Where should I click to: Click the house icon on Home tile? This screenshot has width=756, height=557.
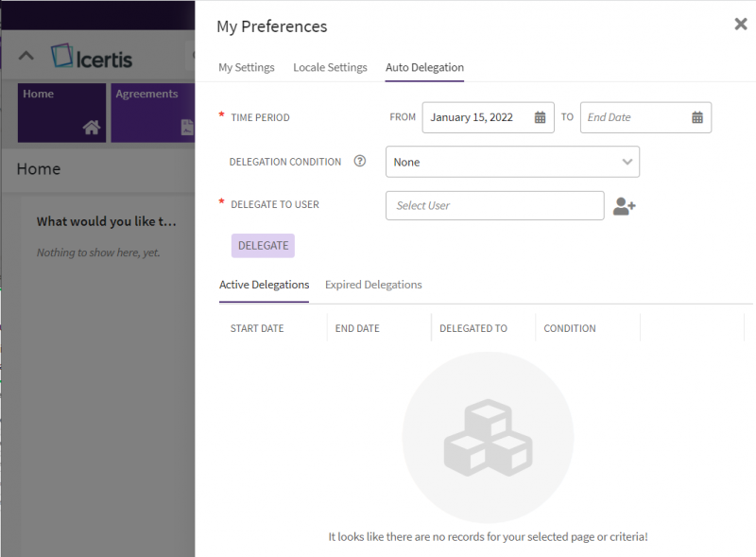(92, 127)
